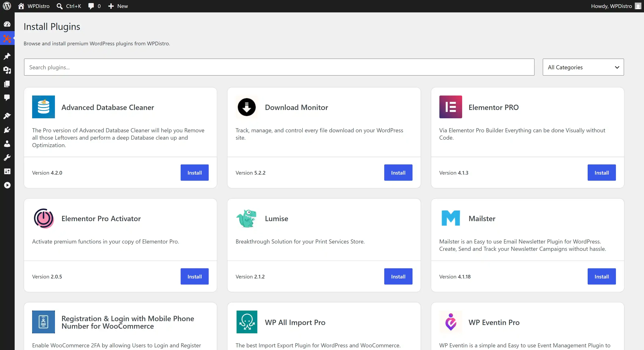Image resolution: width=644 pixels, height=350 pixels.
Task: Open the New content menu
Action: 118,6
